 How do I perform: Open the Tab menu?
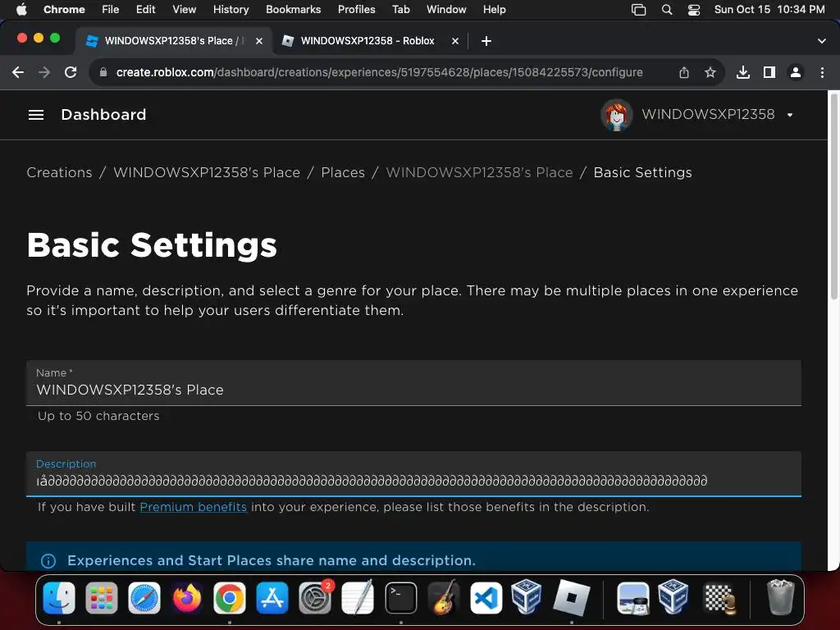(400, 10)
